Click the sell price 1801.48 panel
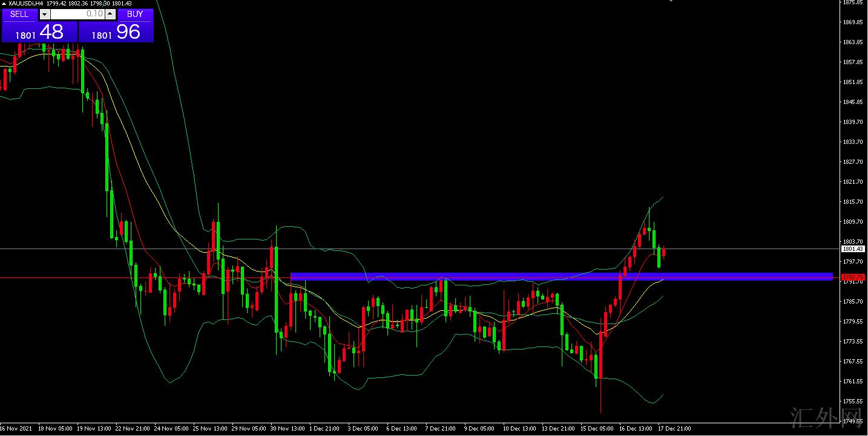Image resolution: width=868 pixels, height=436 pixels. [39, 33]
